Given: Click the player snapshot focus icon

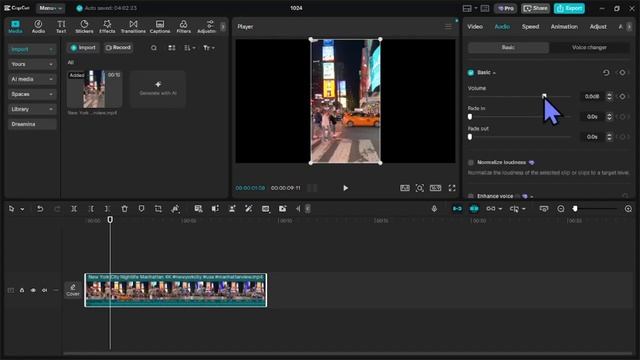Looking at the screenshot, I should point(420,188).
